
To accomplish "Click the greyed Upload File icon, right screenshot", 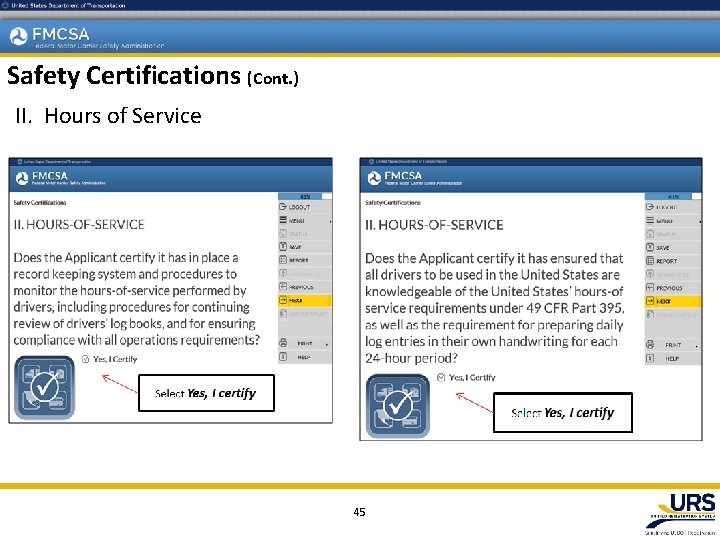I will coord(650,274).
